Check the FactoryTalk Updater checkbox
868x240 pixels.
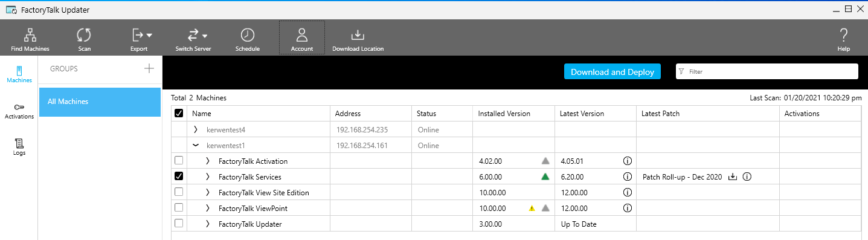click(x=179, y=224)
